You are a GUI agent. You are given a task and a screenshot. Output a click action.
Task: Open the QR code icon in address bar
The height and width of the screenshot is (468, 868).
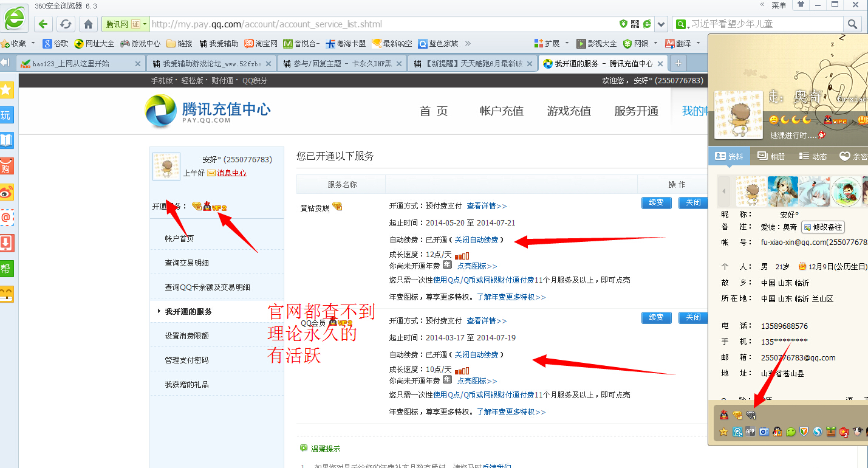[635, 24]
